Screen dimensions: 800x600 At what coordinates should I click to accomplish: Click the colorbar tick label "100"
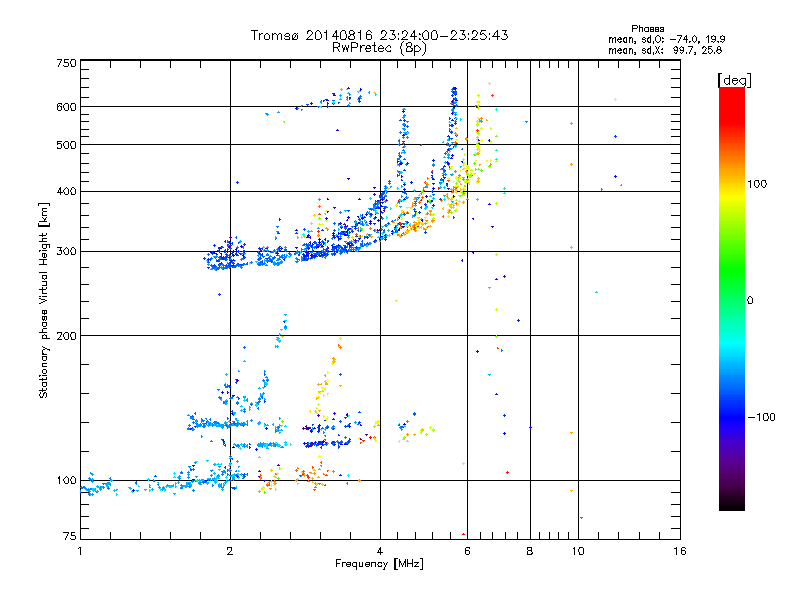tap(757, 184)
